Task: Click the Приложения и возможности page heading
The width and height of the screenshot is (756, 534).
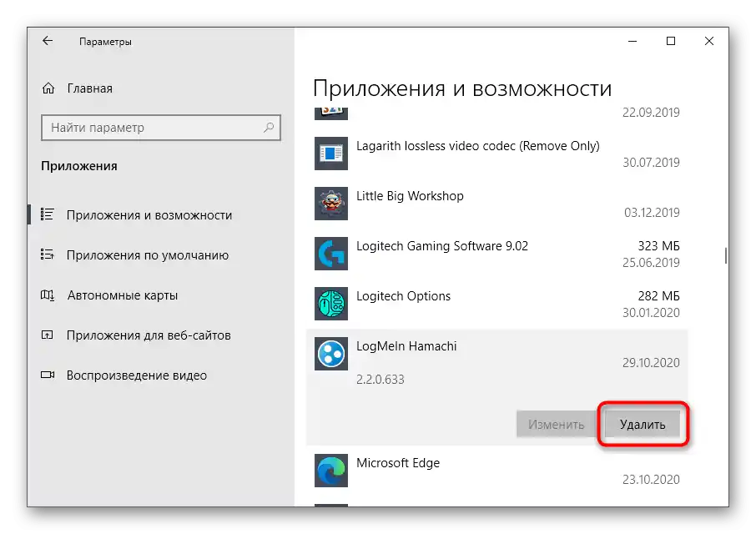Action: pos(462,88)
